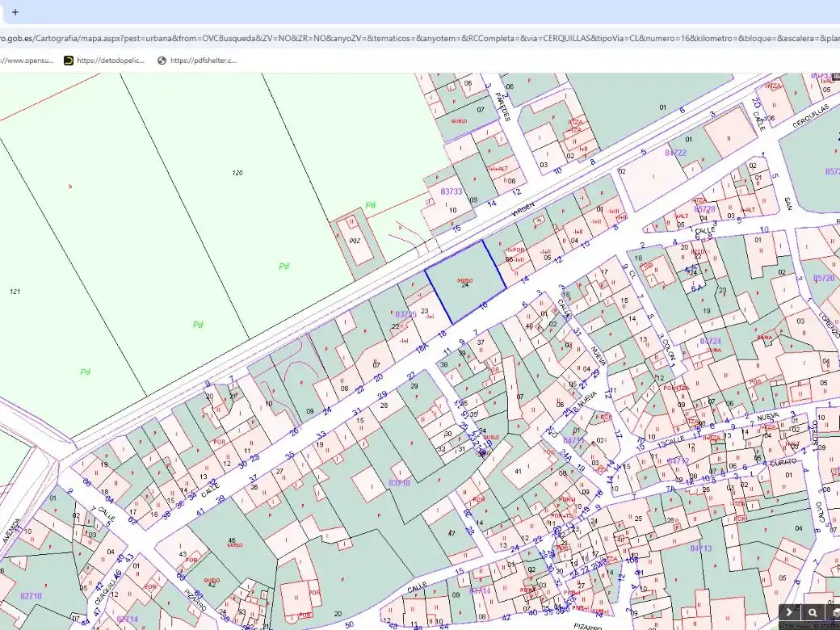Open the opensu bookmark
Screen dimensions: 840x630
(x=27, y=61)
